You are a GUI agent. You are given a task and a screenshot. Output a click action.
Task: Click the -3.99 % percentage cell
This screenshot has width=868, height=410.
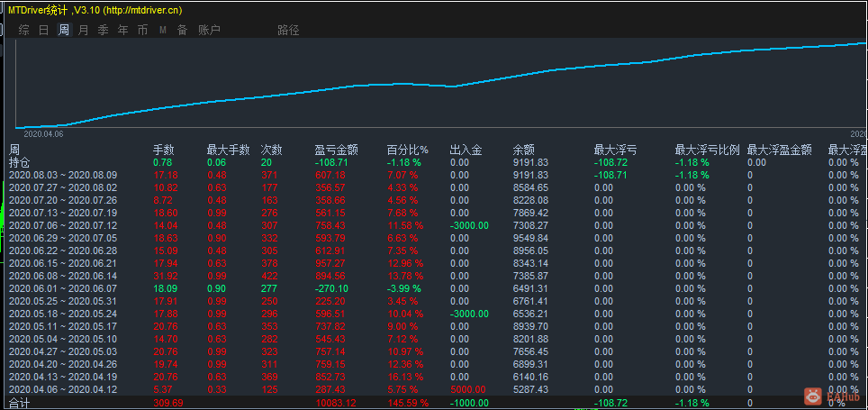(x=403, y=288)
